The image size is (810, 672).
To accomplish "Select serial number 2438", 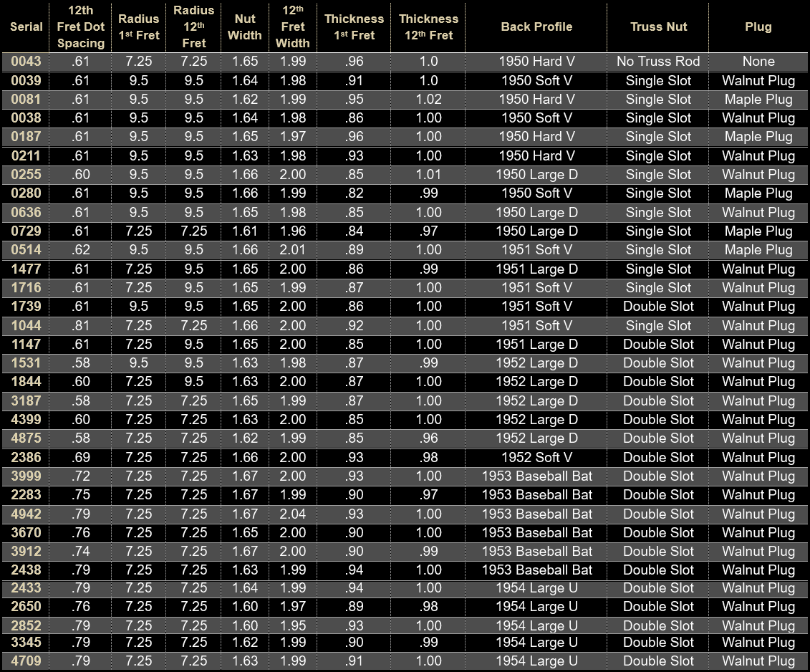I will pos(26,570).
